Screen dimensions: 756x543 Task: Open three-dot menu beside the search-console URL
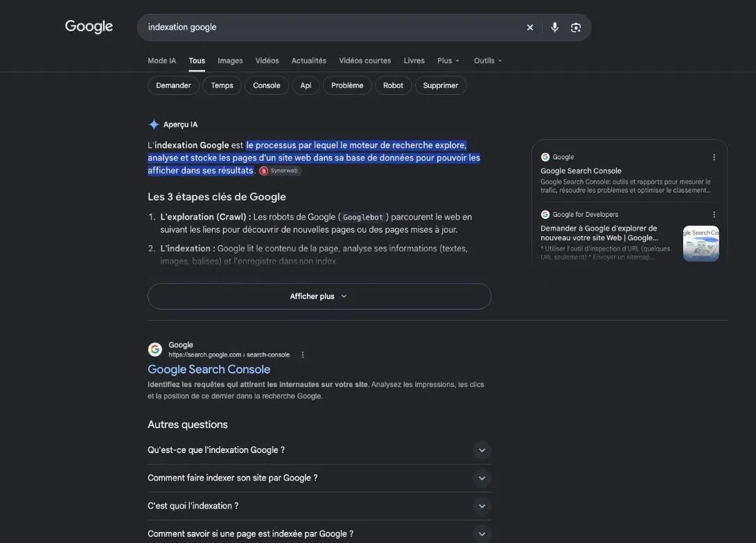click(x=302, y=355)
